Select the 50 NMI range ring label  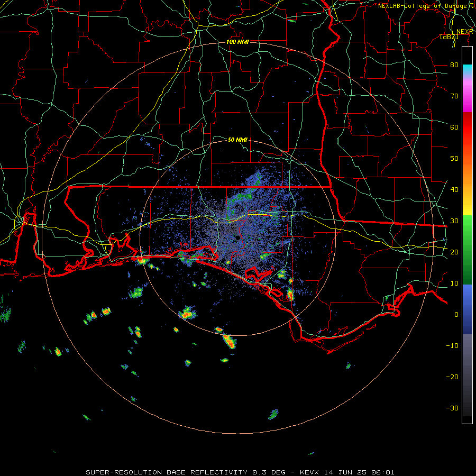coord(237,140)
